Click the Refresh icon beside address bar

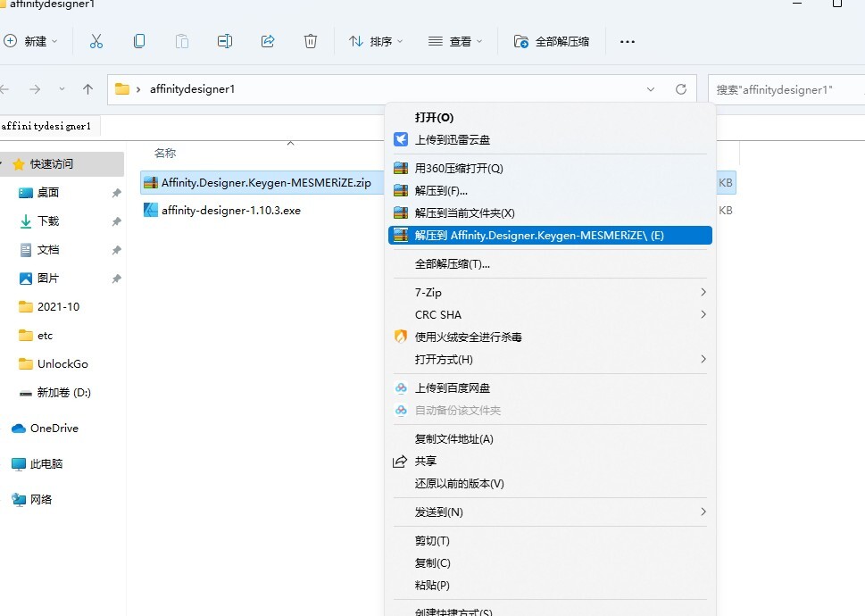tap(681, 89)
